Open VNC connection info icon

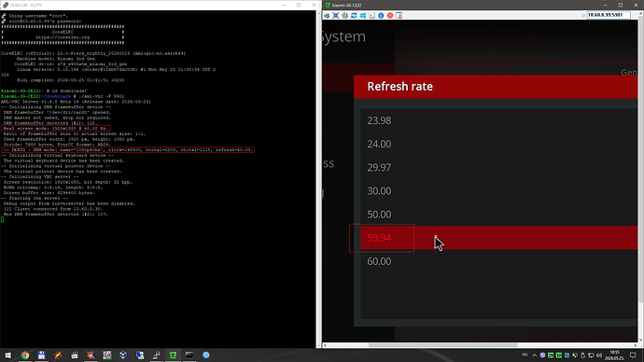point(381,15)
